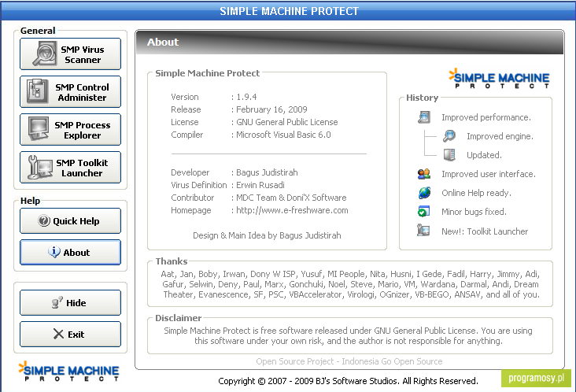Image resolution: width=576 pixels, height=392 pixels.
Task: Select 'Updated.' history entry
Action: (x=484, y=155)
